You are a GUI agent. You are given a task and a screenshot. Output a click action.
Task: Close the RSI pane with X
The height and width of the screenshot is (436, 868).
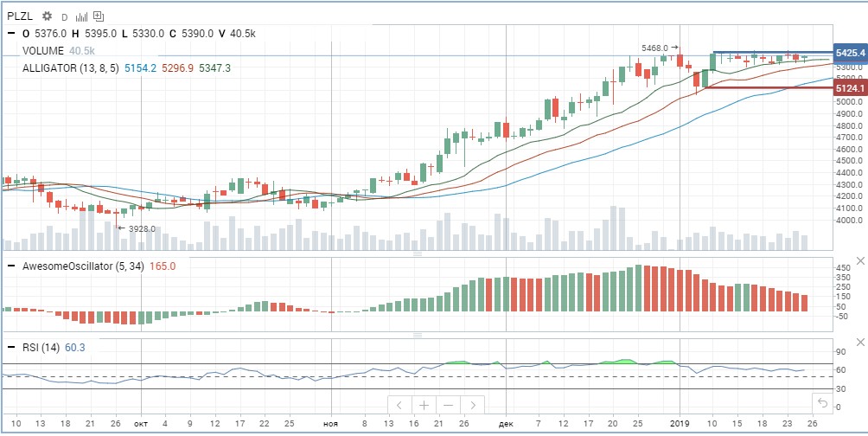[x=861, y=343]
